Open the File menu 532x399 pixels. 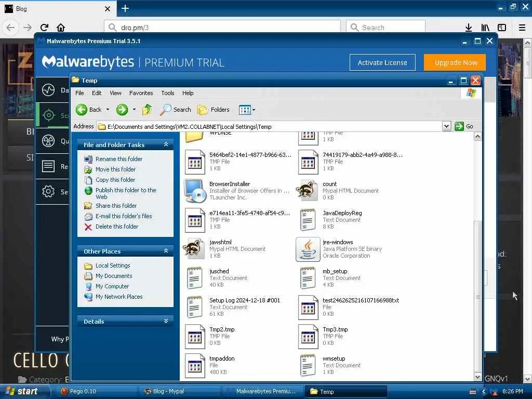[x=79, y=93]
